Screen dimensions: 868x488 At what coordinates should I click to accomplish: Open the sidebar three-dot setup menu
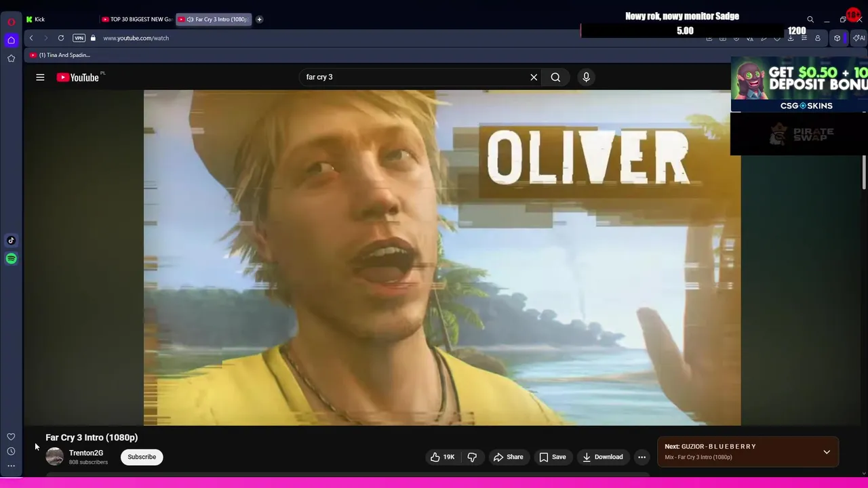[11, 466]
